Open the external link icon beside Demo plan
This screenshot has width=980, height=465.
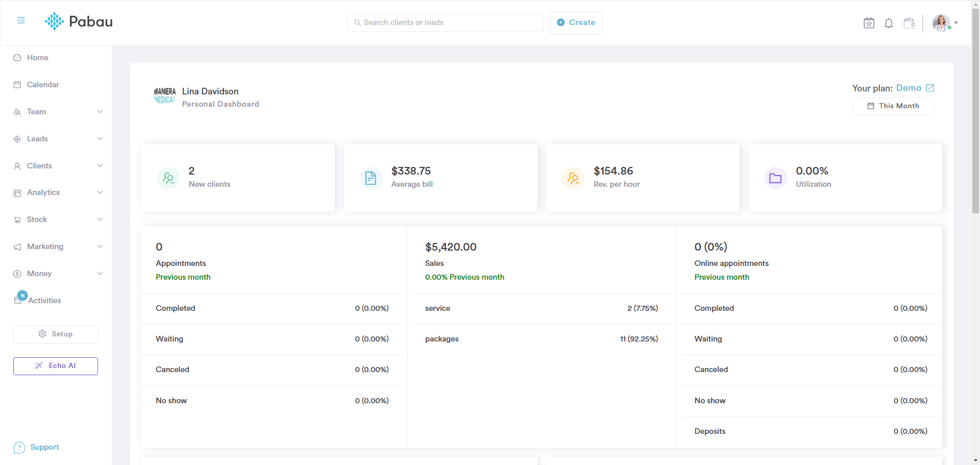click(x=930, y=88)
